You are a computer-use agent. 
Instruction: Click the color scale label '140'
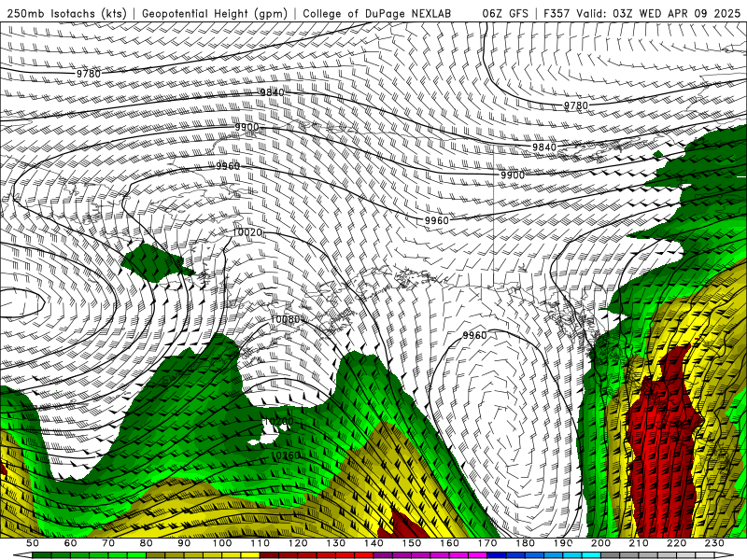click(373, 543)
